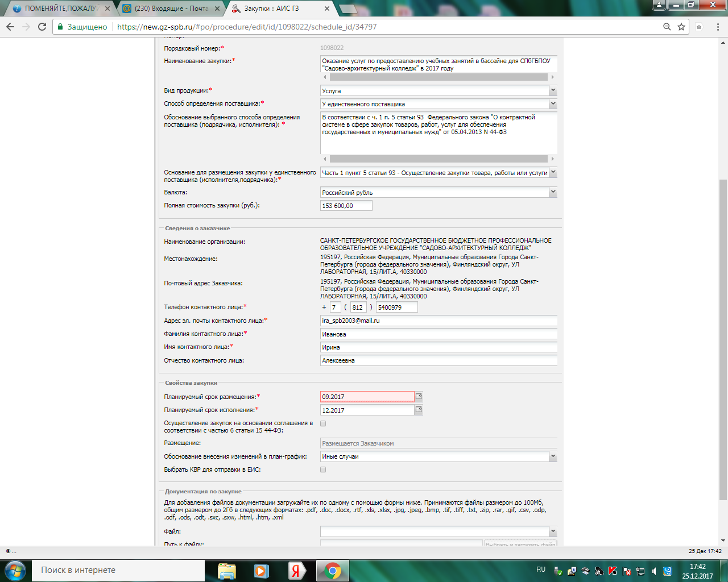Click the planned placement date field 09.2017
Image resolution: width=728 pixels, height=582 pixels.
(367, 397)
